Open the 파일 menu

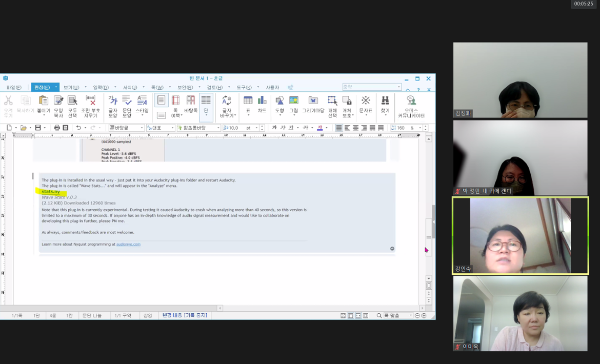coord(14,88)
